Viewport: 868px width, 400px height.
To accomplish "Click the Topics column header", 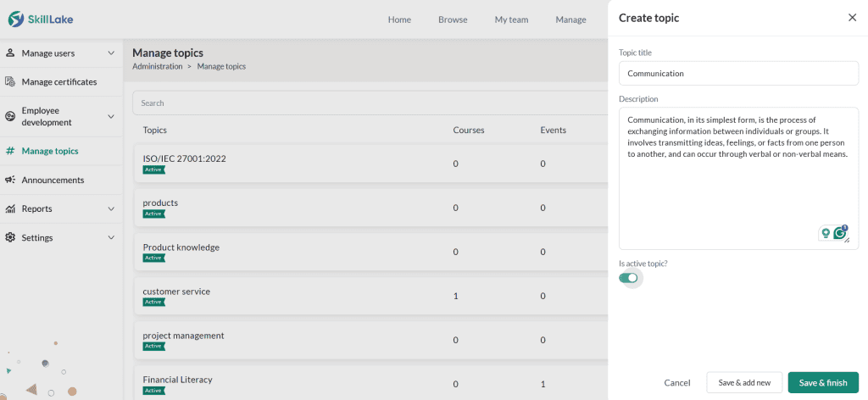I will point(155,130).
